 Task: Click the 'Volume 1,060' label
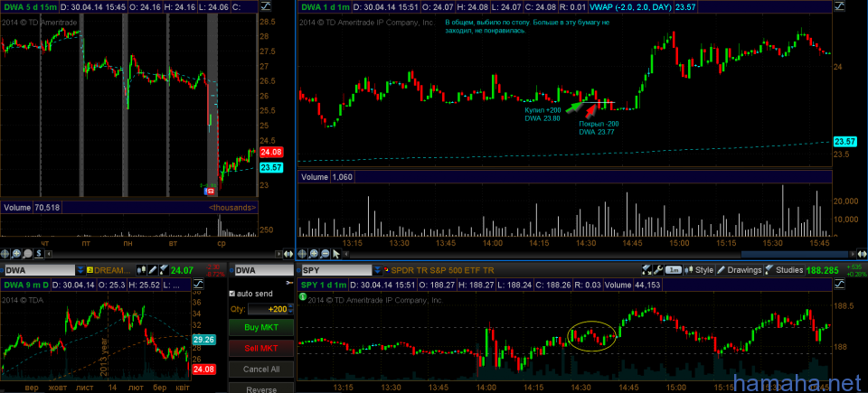click(x=326, y=177)
